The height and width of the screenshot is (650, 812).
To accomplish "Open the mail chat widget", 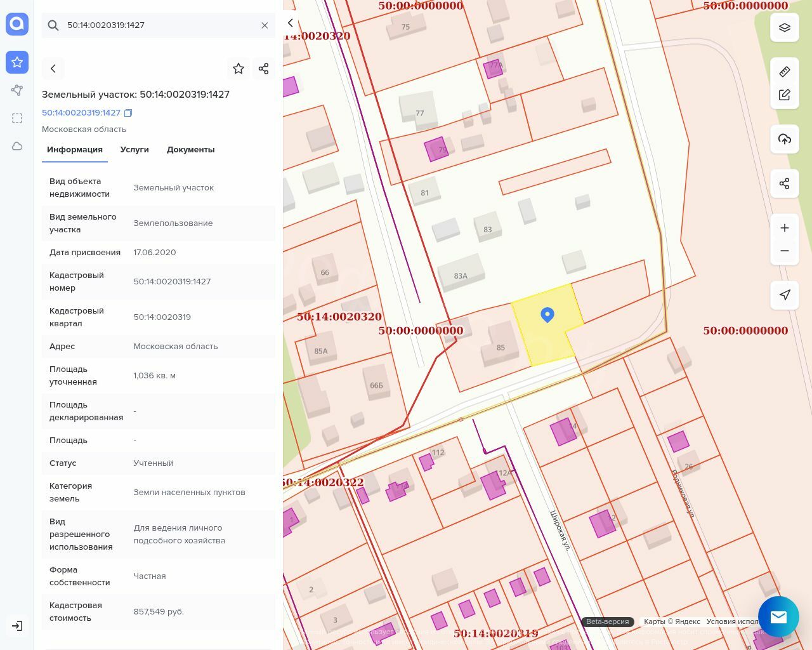I will (x=778, y=616).
